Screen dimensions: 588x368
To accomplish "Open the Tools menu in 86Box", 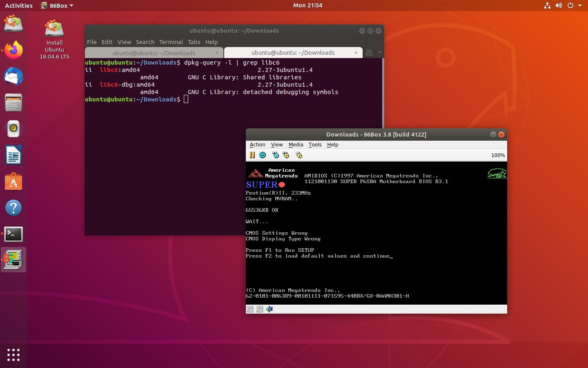I will coord(315,145).
